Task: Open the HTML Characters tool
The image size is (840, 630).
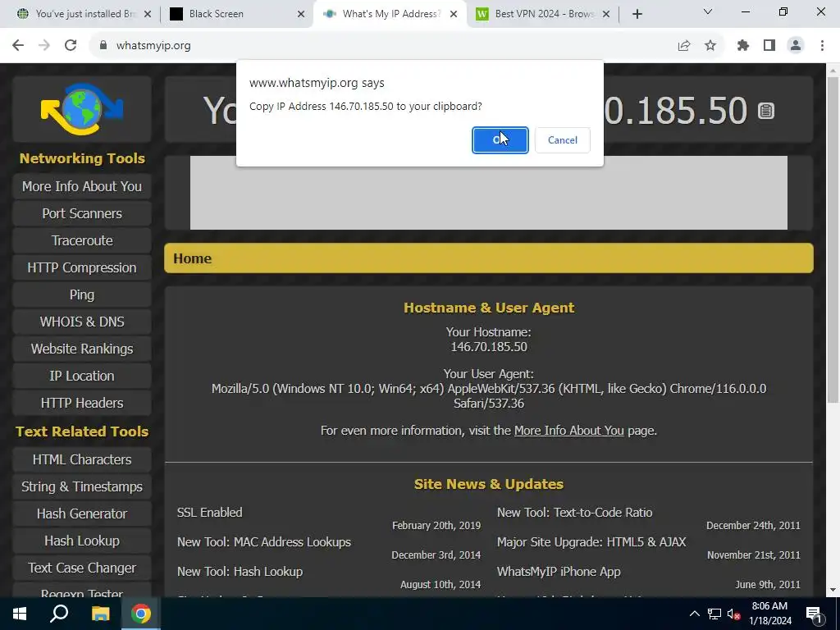Action: coord(82,459)
